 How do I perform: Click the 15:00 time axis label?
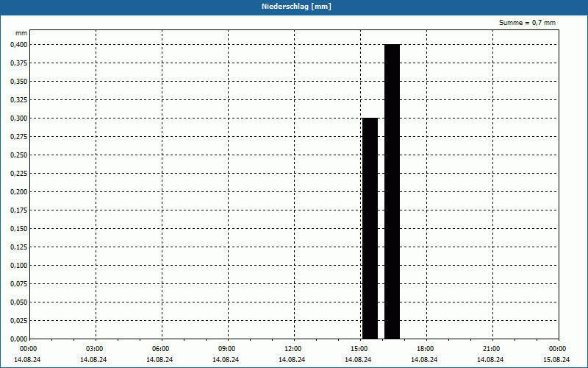point(359,349)
